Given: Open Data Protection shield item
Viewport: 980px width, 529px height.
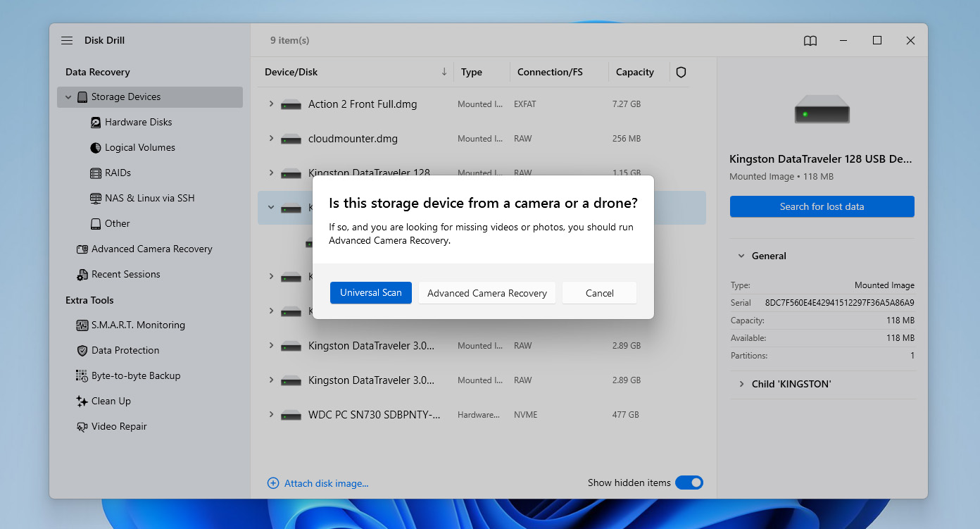Looking at the screenshot, I should pos(125,351).
